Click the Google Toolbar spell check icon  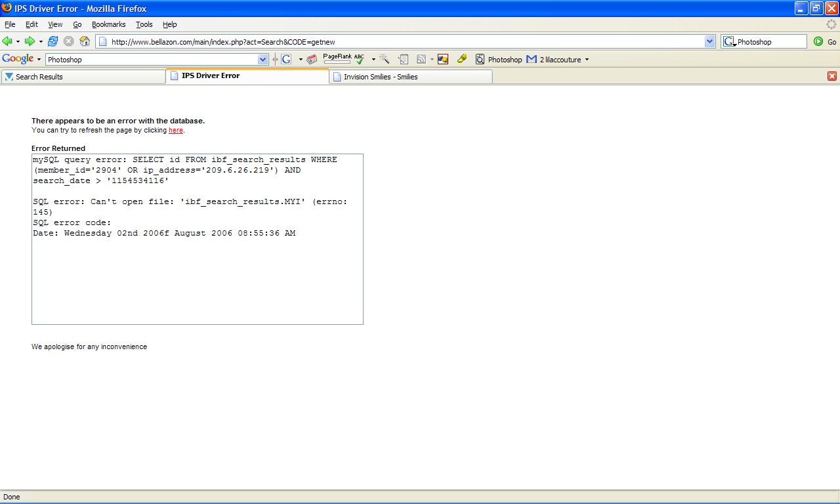[x=359, y=59]
